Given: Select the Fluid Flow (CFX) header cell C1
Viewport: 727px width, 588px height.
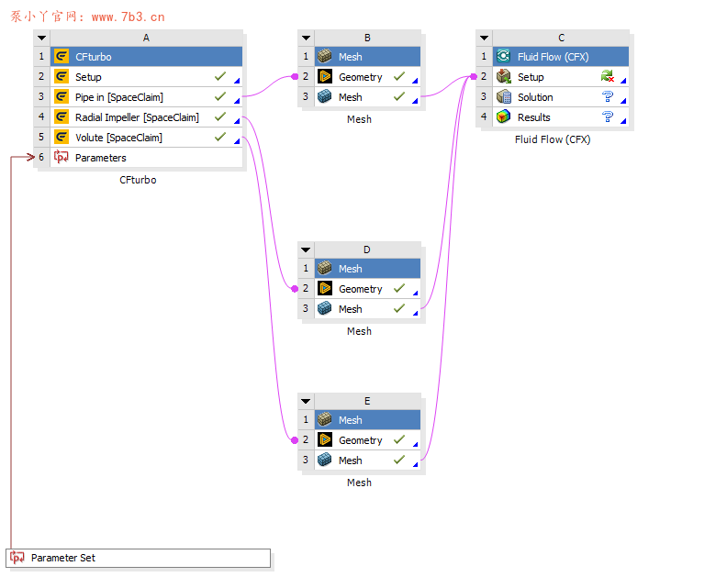Looking at the screenshot, I should [x=561, y=57].
